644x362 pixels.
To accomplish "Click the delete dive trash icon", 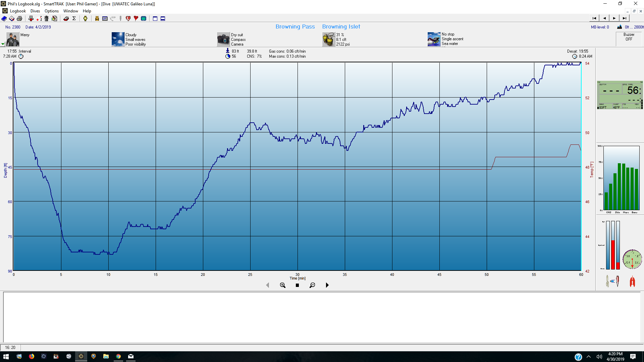I will click(x=46, y=18).
